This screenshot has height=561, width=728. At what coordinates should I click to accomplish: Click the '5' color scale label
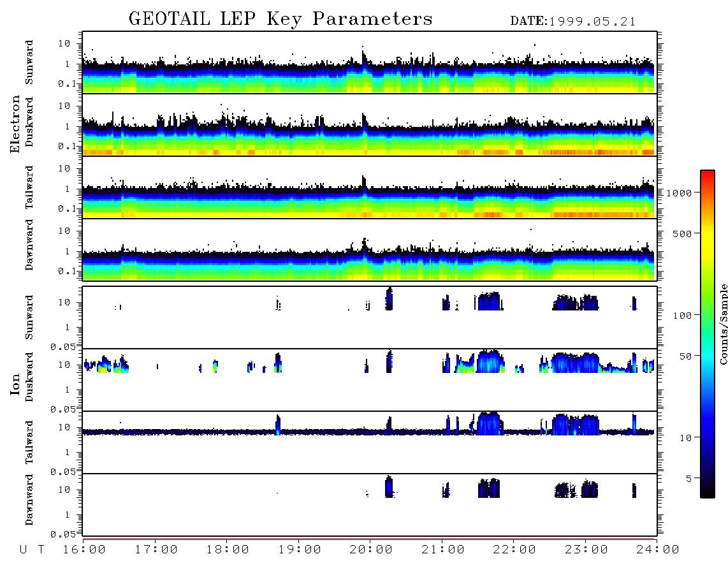pos(688,479)
